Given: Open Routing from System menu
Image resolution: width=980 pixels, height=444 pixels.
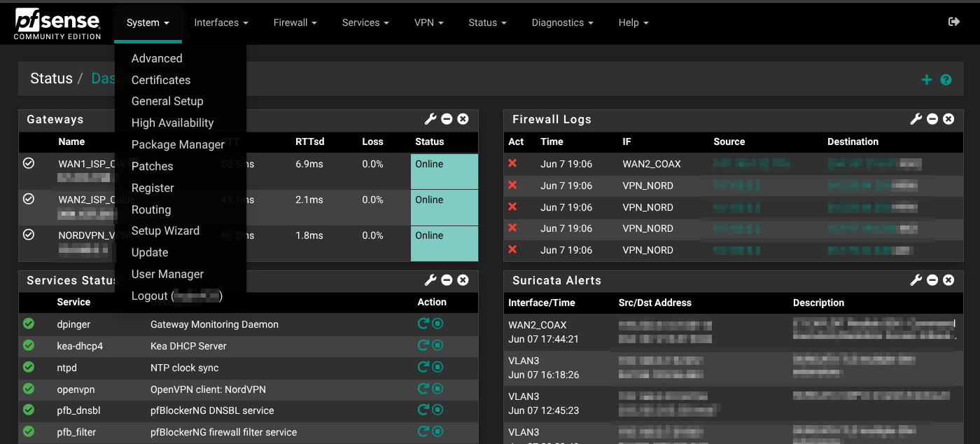Looking at the screenshot, I should coord(151,209).
